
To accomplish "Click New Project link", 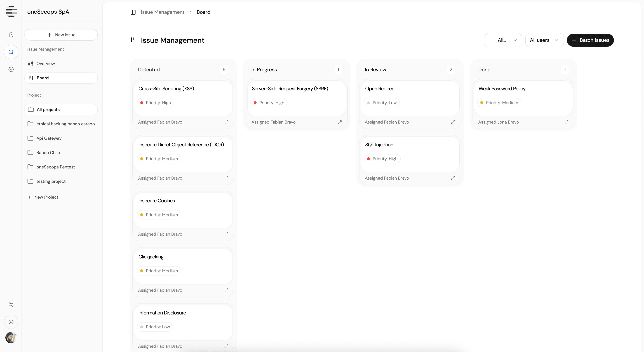I will tap(46, 197).
